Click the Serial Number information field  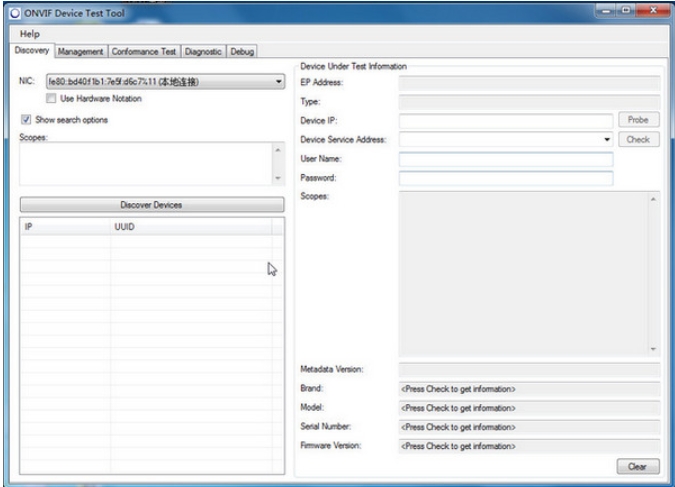tap(529, 427)
